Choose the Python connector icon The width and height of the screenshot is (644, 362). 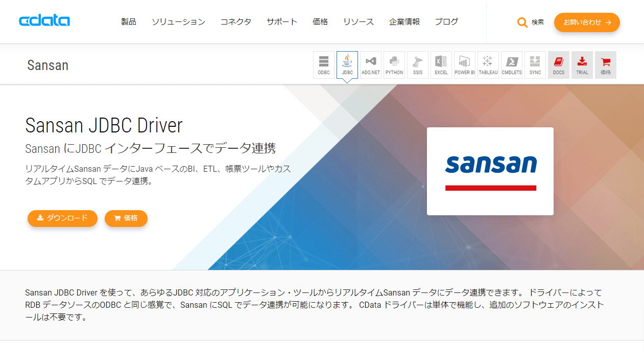click(394, 65)
